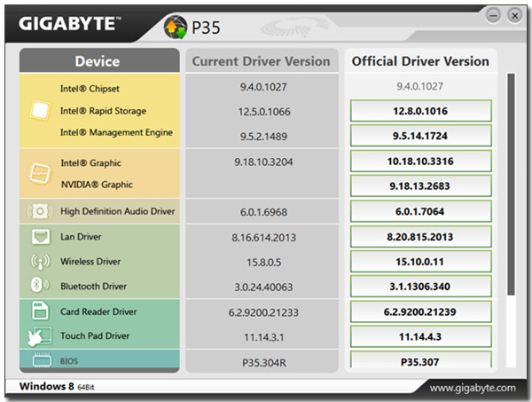Install Management Engine version 9.5.14.1724
This screenshot has width=532, height=402.
420,136
